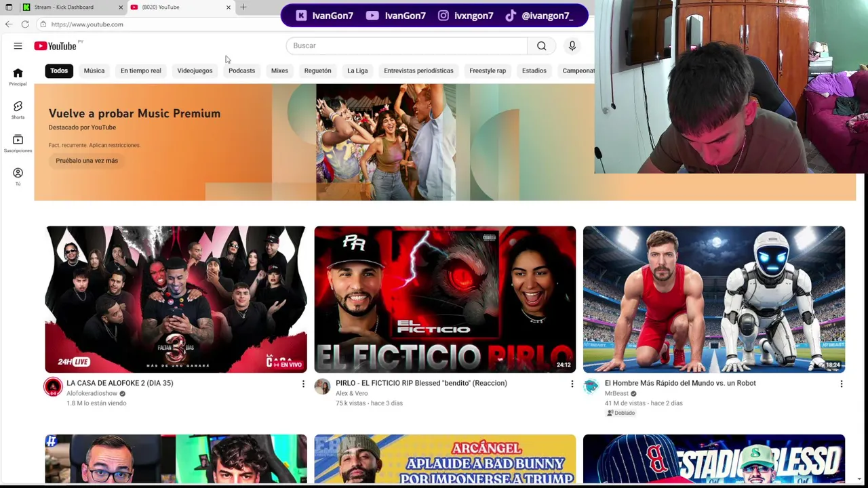This screenshot has width=868, height=488.
Task: Click Vuelve a probar Music Premium heading
Action: [x=134, y=113]
